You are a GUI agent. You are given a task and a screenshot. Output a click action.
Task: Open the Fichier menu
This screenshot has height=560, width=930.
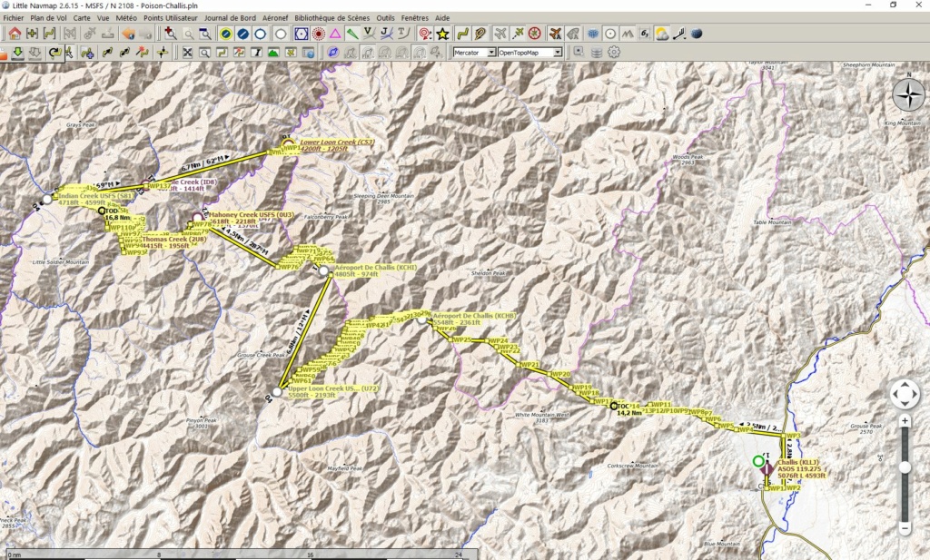click(14, 18)
